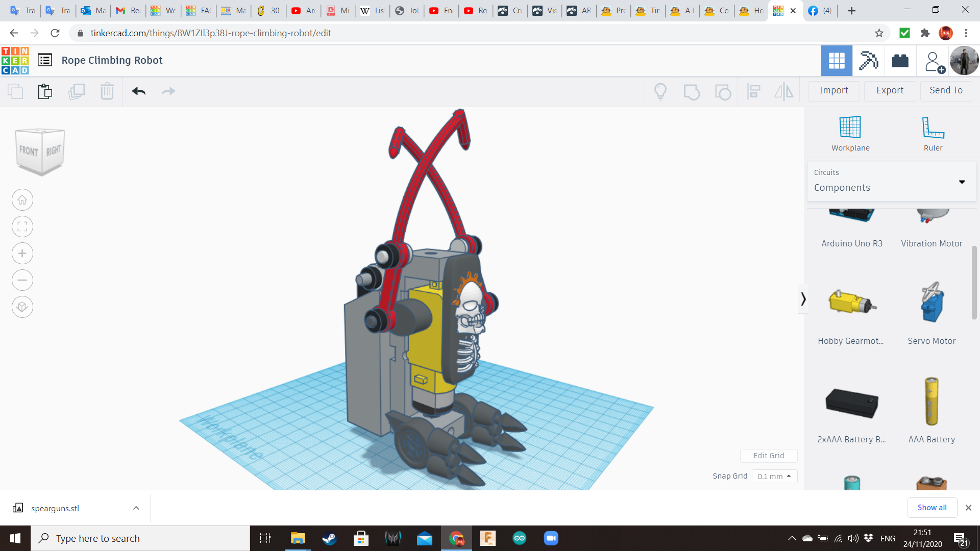Switch to Blocks view with the pickaxe toggle
This screenshot has height=551, width=980.
click(868, 60)
